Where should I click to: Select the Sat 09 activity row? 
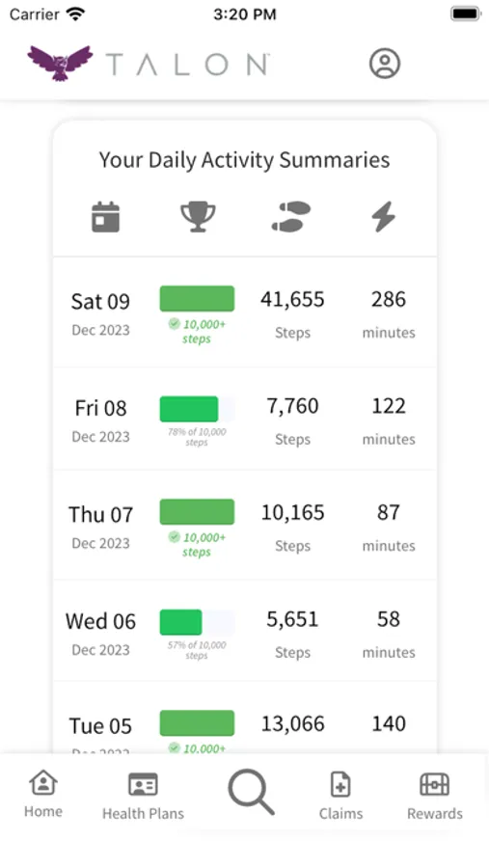point(244,313)
